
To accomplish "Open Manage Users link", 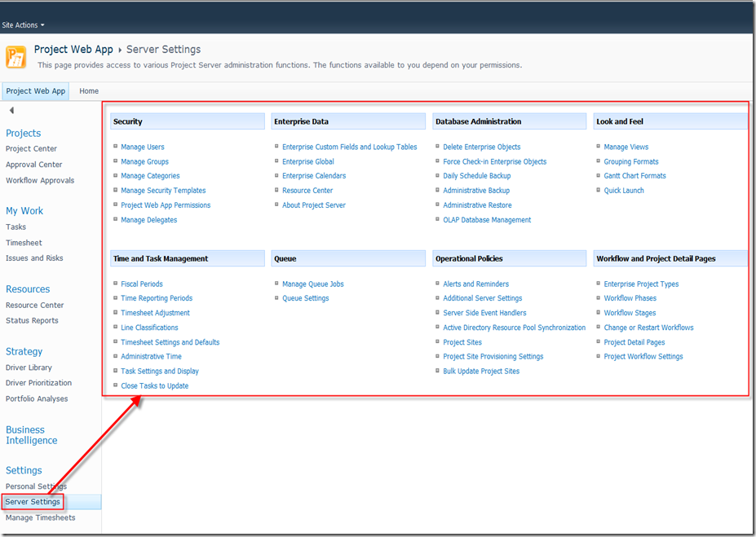I will point(143,147).
